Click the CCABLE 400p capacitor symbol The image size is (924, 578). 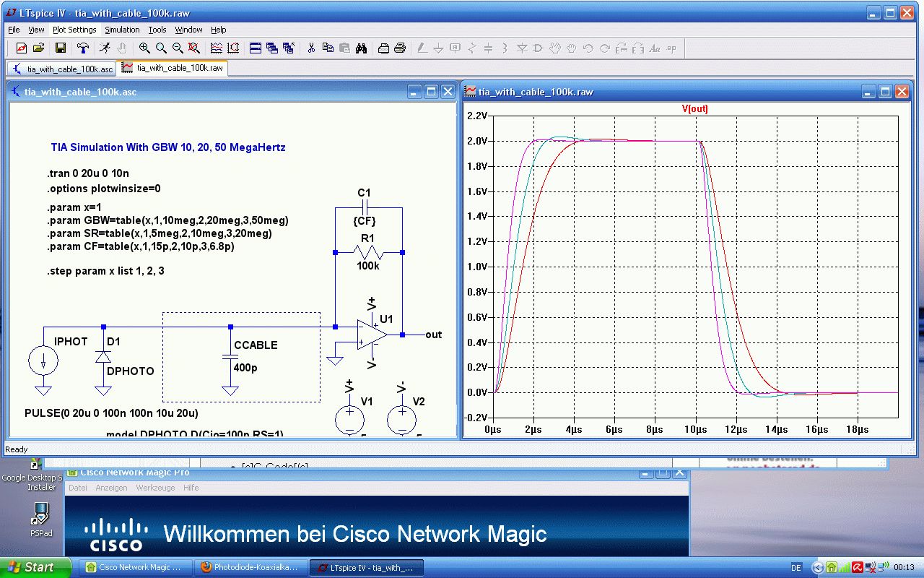point(230,355)
